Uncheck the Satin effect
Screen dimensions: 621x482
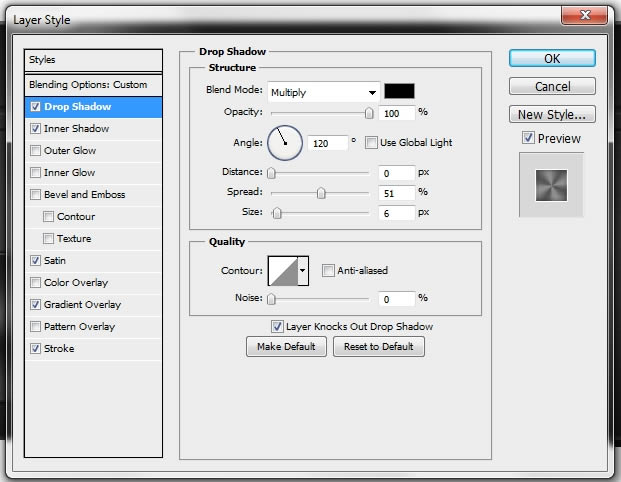(36, 260)
